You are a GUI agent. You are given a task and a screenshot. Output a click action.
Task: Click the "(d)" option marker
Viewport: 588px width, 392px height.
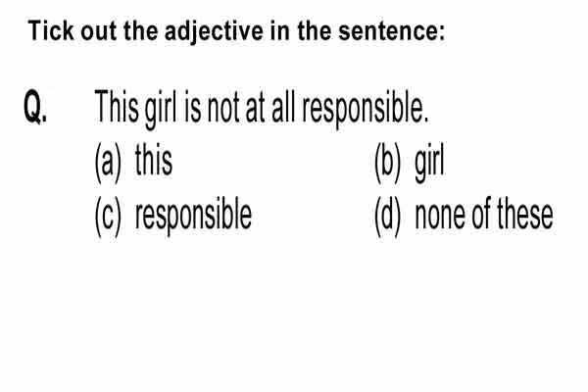tap(388, 217)
